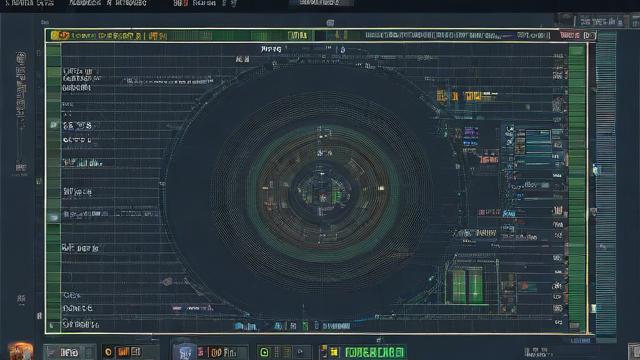Click the blue icon below the circular chart
This screenshot has width=640, height=360.
pos(240,326)
